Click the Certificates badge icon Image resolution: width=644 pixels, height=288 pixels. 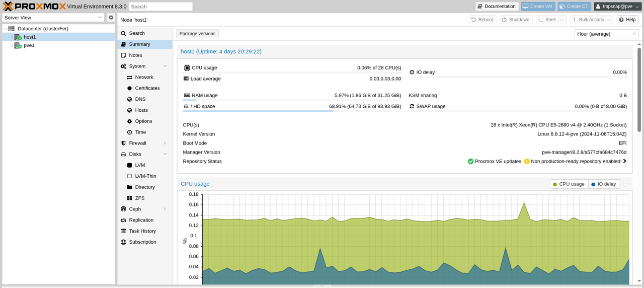click(130, 88)
